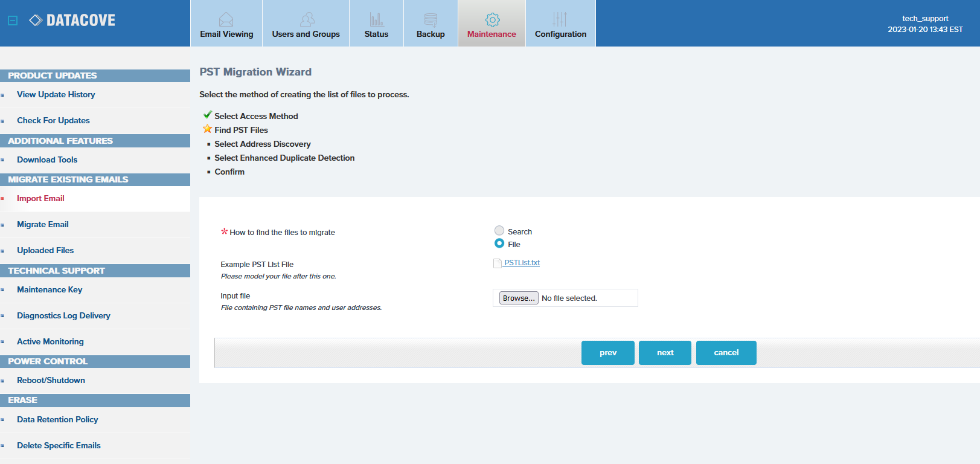980x464 pixels.
Task: Click the Status bar chart icon
Action: [376, 19]
